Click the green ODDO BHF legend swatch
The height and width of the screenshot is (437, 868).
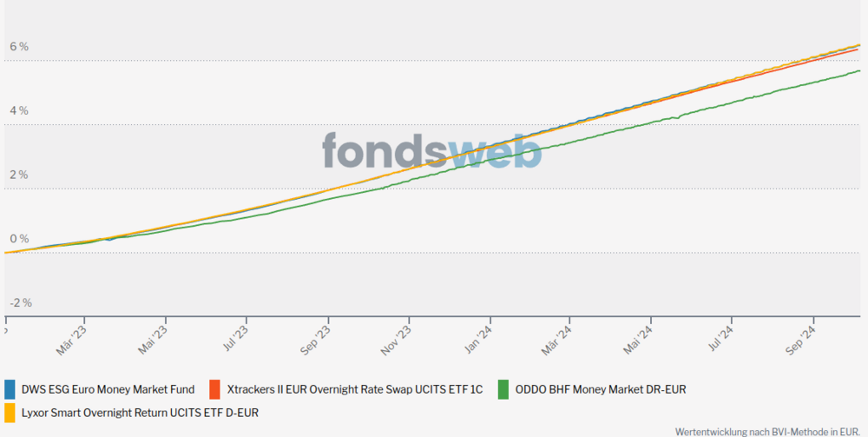[x=505, y=388]
